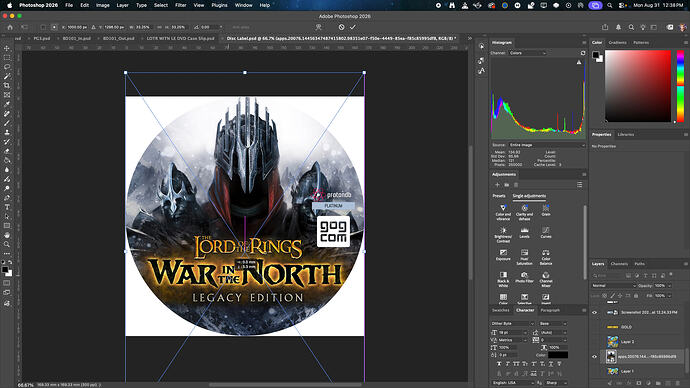Select the Frame tool
Image resolution: width=690 pixels, height=388 pixels.
[7, 95]
